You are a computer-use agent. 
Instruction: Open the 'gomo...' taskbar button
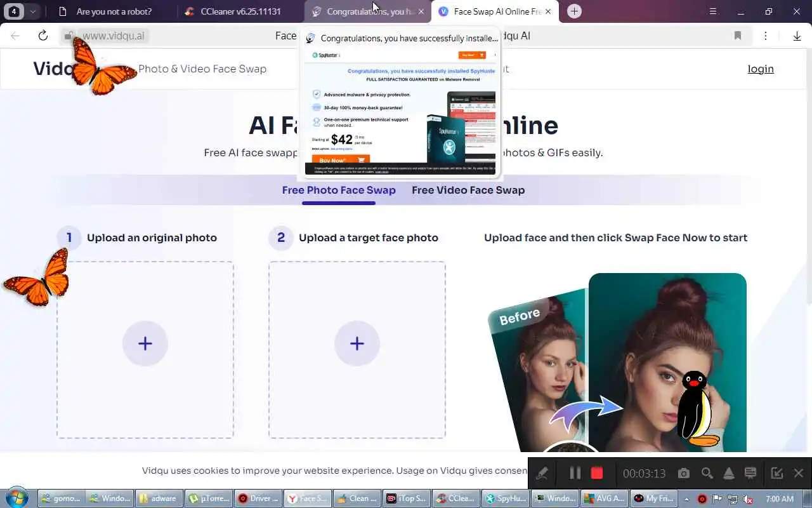coord(60,498)
